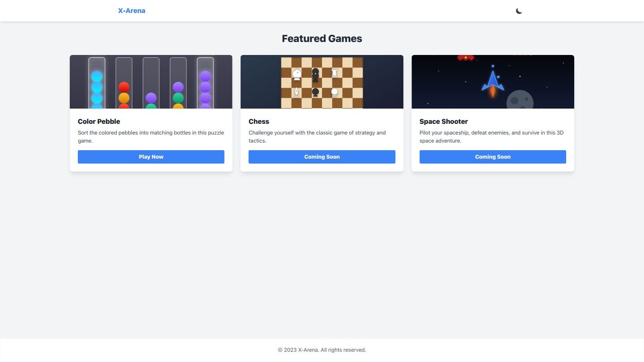Click the red enemy ship in Space Shooter image
This screenshot has height=362, width=644.
466,58
